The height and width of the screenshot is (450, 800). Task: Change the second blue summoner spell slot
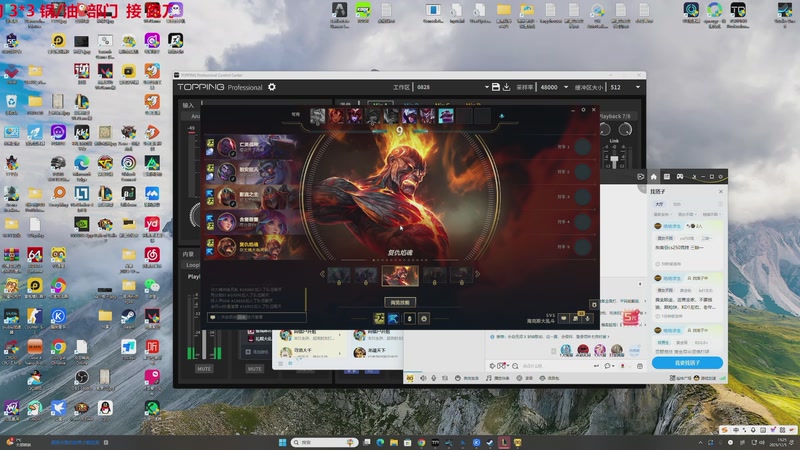tap(392, 318)
